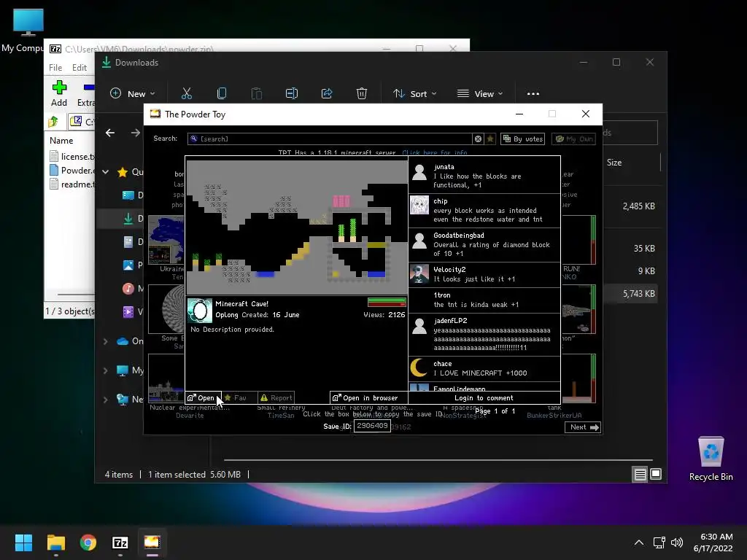The height and width of the screenshot is (560, 747).
Task: Select username 1tron in comments
Action: click(x=441, y=295)
